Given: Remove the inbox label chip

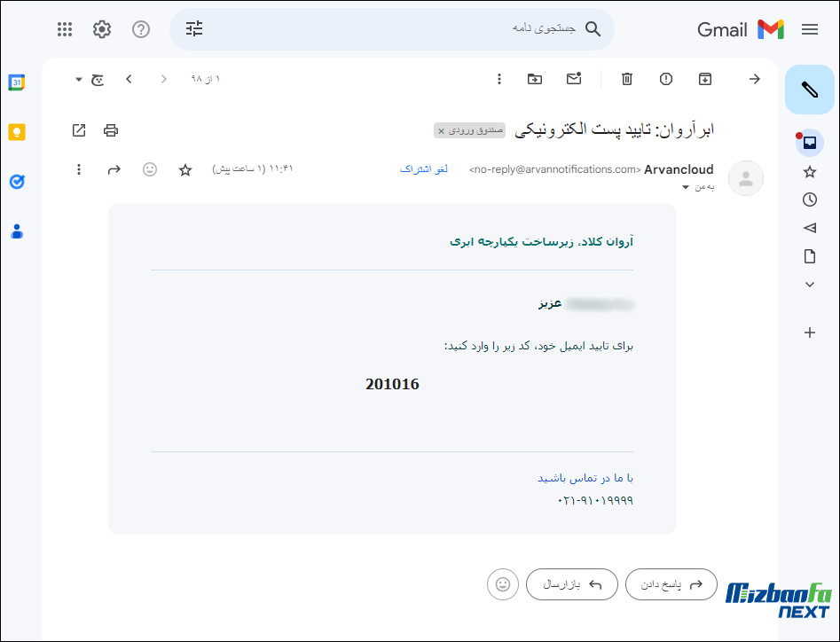Looking at the screenshot, I should click(x=442, y=131).
